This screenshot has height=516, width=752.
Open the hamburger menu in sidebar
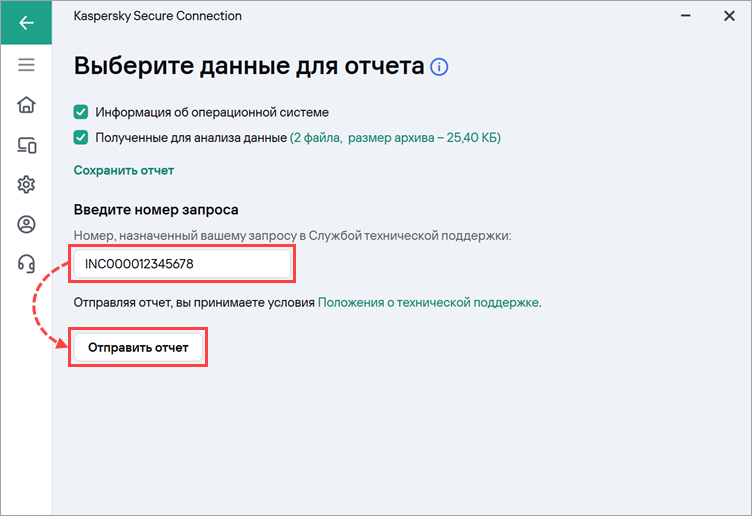click(26, 65)
